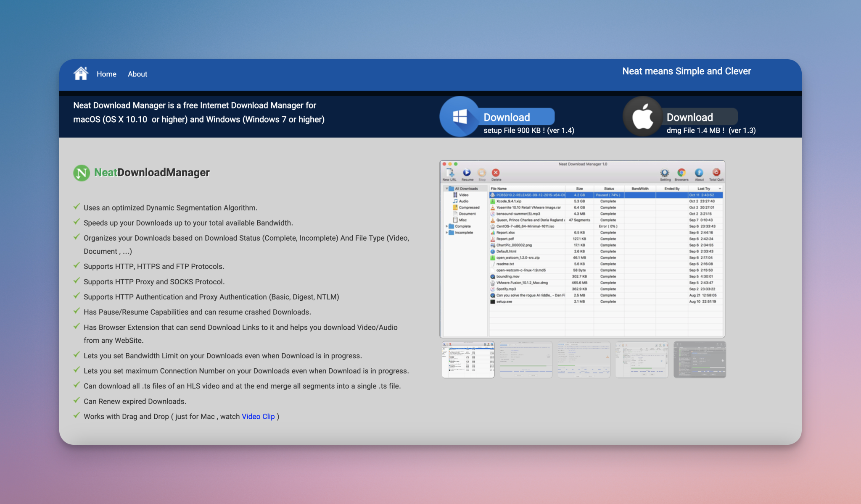Expand the Incomplete folder
Viewport: 861px width, 504px height.
(x=446, y=233)
